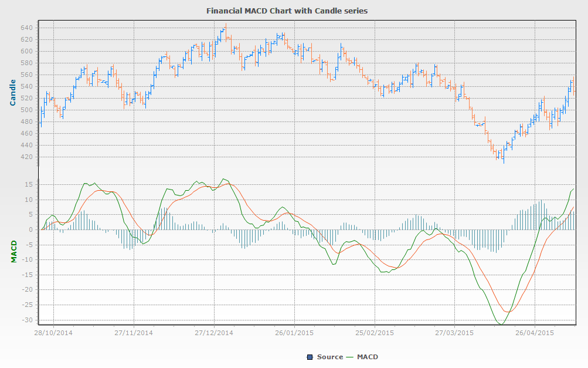This screenshot has height=368, width=588.
Task: Click the 620 value on Candle axis
Action: [x=27, y=39]
